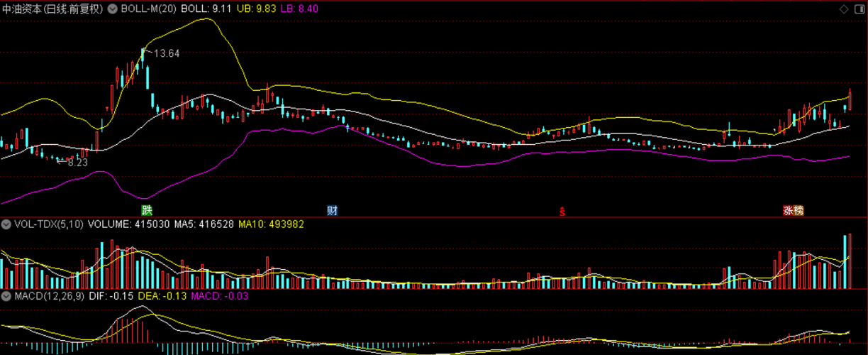Open the 涨榜 event marker

794,210
